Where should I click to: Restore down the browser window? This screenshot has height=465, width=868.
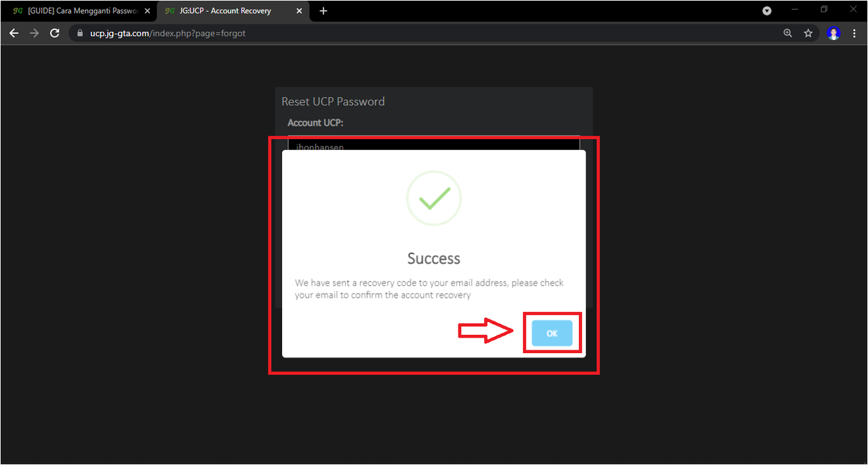(x=824, y=9)
